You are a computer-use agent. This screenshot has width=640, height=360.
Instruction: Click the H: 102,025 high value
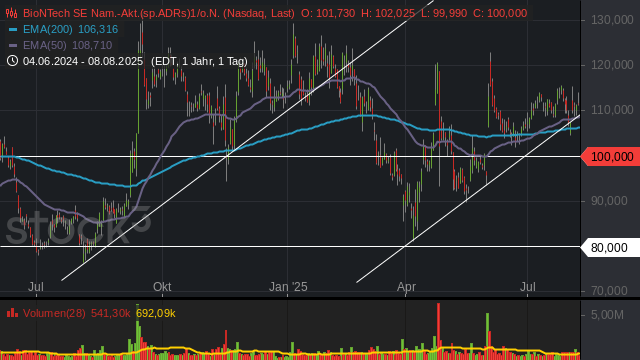[388, 13]
